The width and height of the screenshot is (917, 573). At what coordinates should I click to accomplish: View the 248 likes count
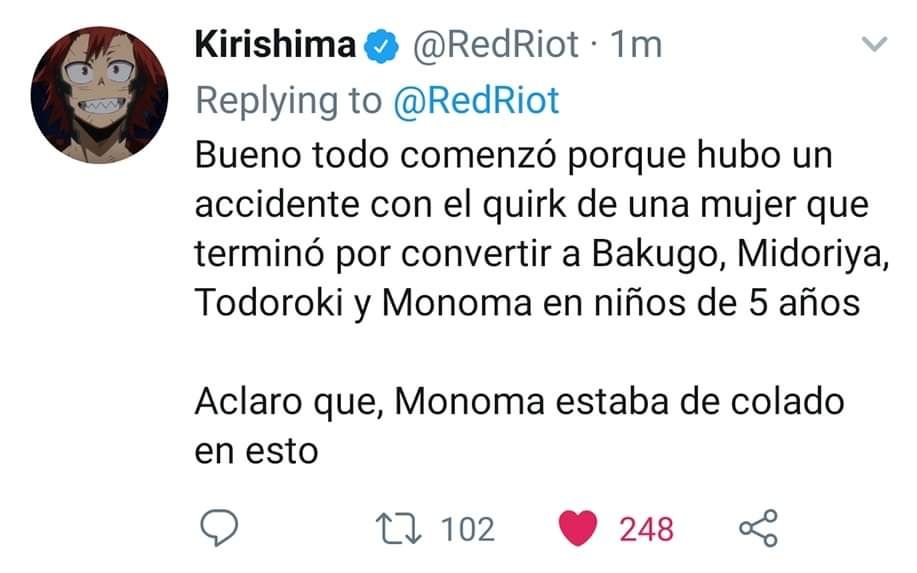click(x=646, y=529)
